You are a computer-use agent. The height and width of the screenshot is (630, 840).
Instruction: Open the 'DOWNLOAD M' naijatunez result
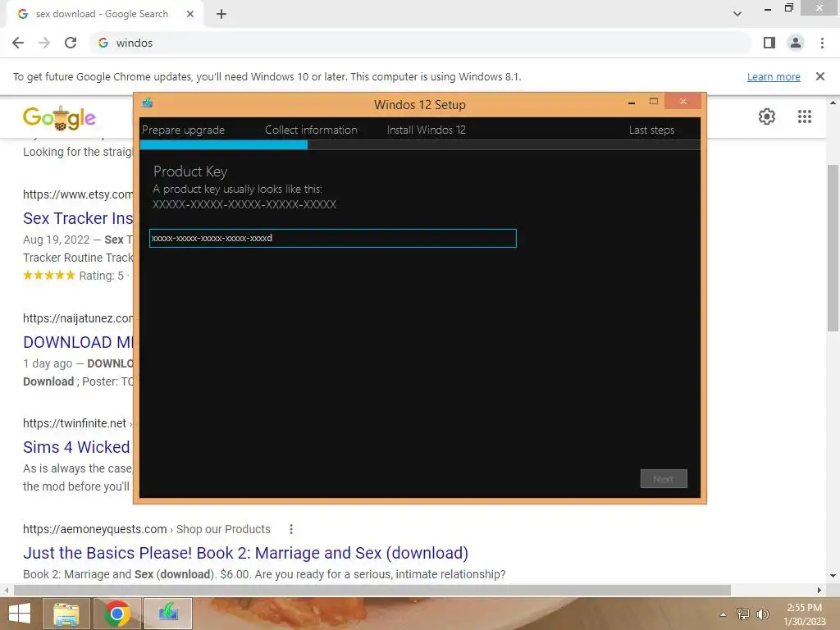point(78,342)
